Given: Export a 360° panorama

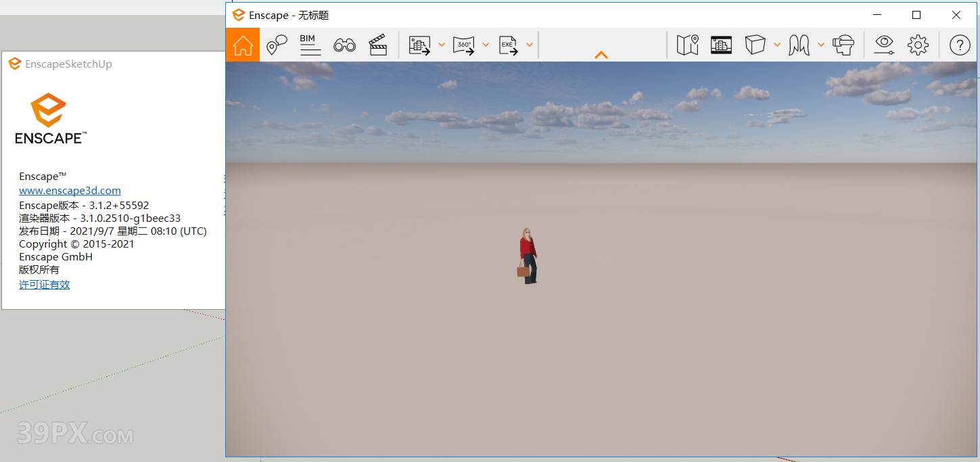Looking at the screenshot, I should click(x=465, y=45).
